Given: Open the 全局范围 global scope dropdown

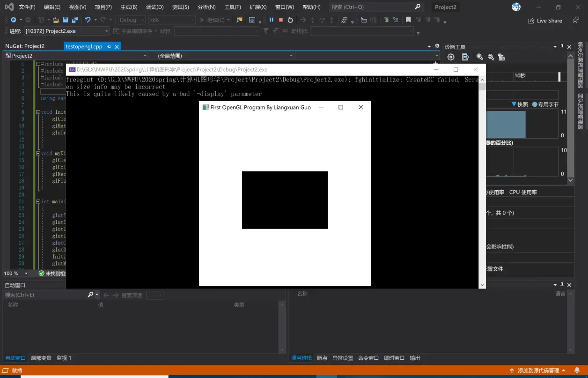Looking at the screenshot, I should tap(222, 56).
